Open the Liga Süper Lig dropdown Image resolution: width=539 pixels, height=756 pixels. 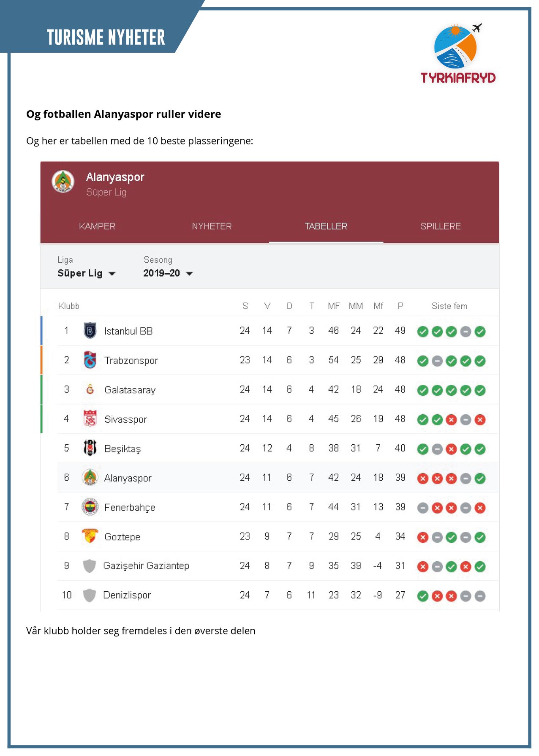click(87, 273)
